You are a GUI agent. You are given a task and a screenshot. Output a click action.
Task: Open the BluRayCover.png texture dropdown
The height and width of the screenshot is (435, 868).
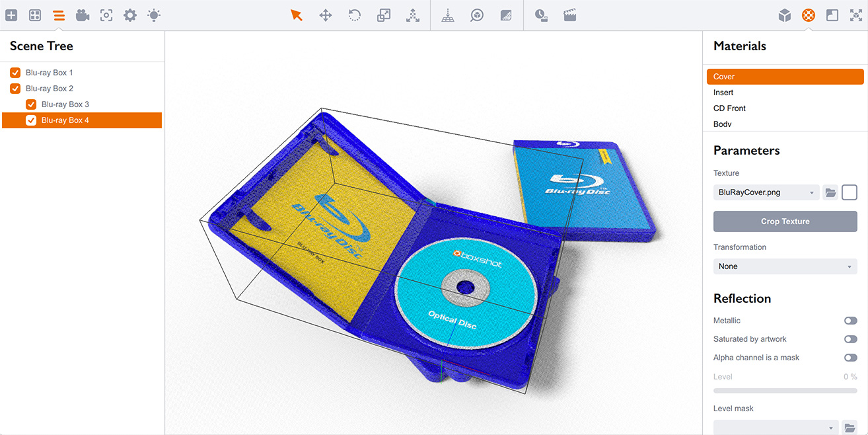[766, 192]
